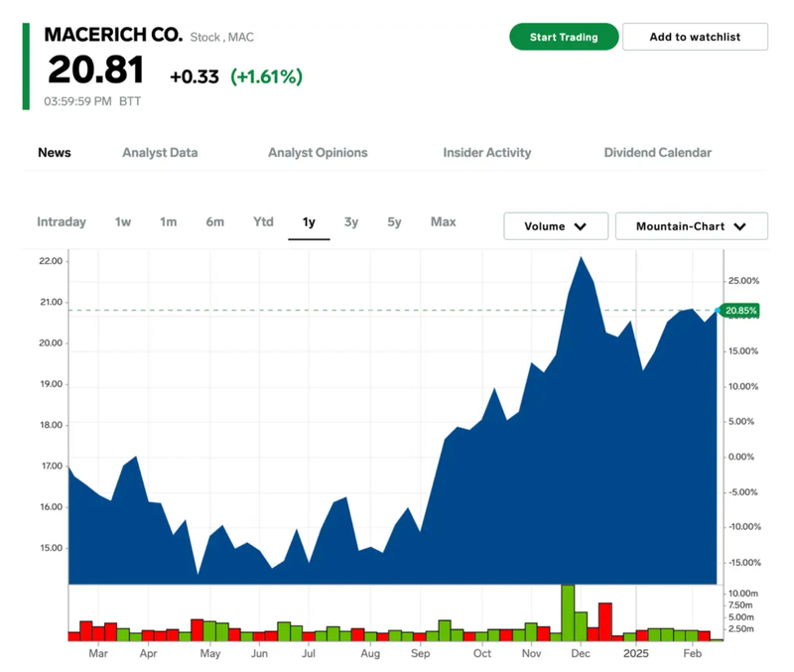
Task: Select the Intraday time range
Action: click(x=62, y=222)
